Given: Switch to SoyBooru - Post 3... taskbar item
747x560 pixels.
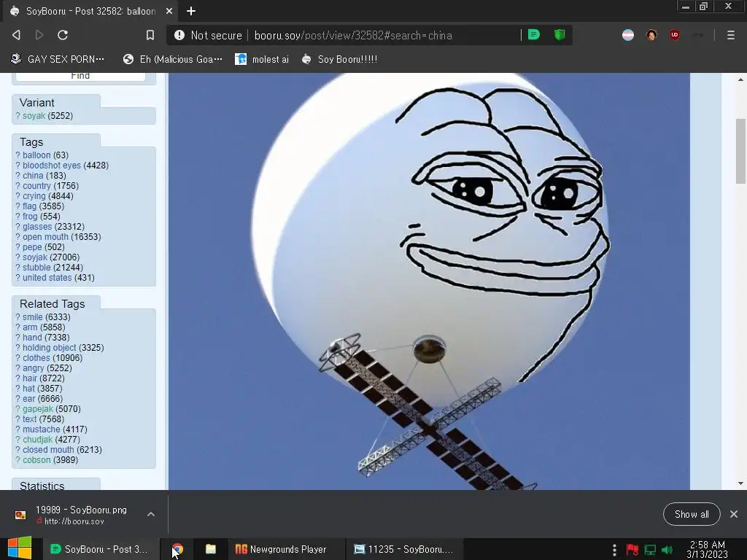Looking at the screenshot, I should pyautogui.click(x=99, y=549).
